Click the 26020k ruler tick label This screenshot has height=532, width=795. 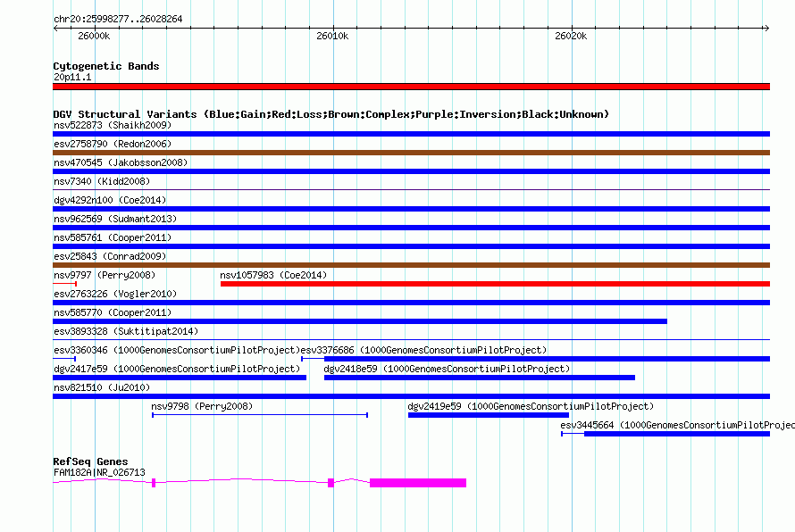coord(571,36)
